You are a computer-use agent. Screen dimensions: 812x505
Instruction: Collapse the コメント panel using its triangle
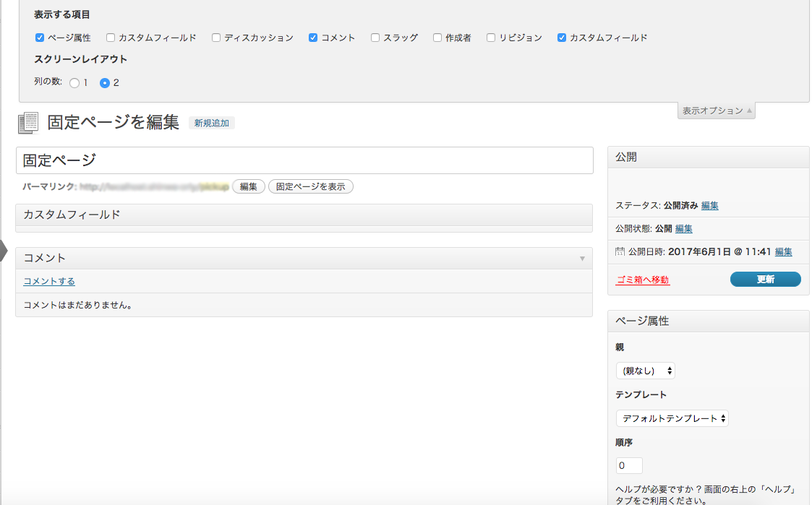(582, 259)
